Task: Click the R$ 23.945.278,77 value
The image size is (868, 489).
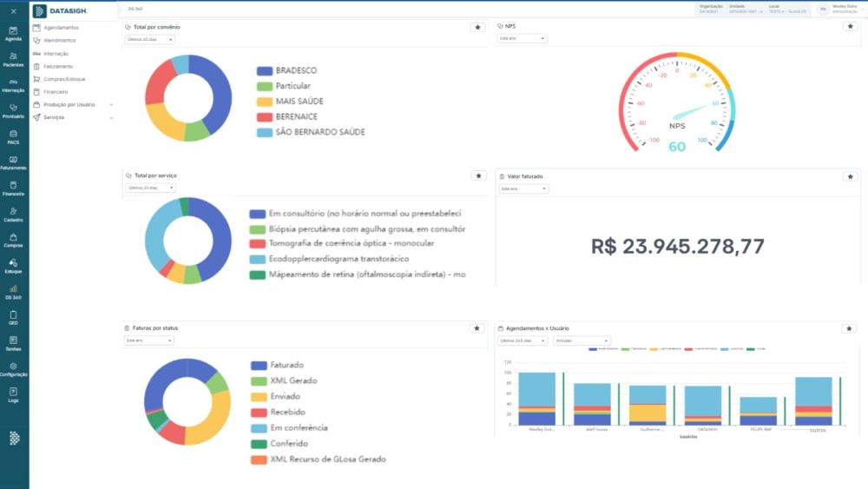Action: coord(678,247)
